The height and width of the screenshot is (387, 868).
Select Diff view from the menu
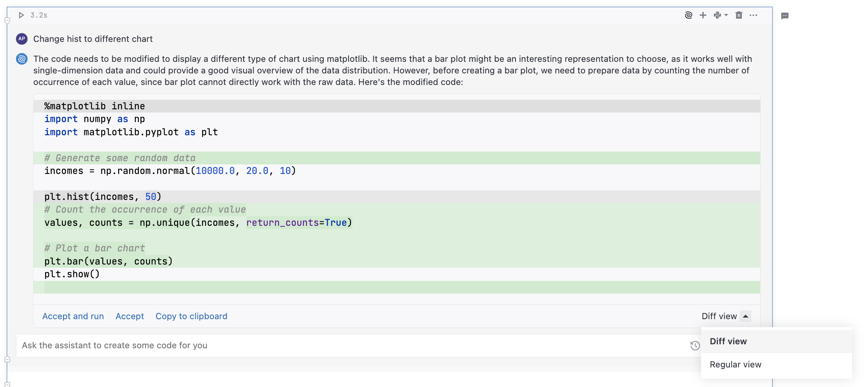(x=728, y=341)
